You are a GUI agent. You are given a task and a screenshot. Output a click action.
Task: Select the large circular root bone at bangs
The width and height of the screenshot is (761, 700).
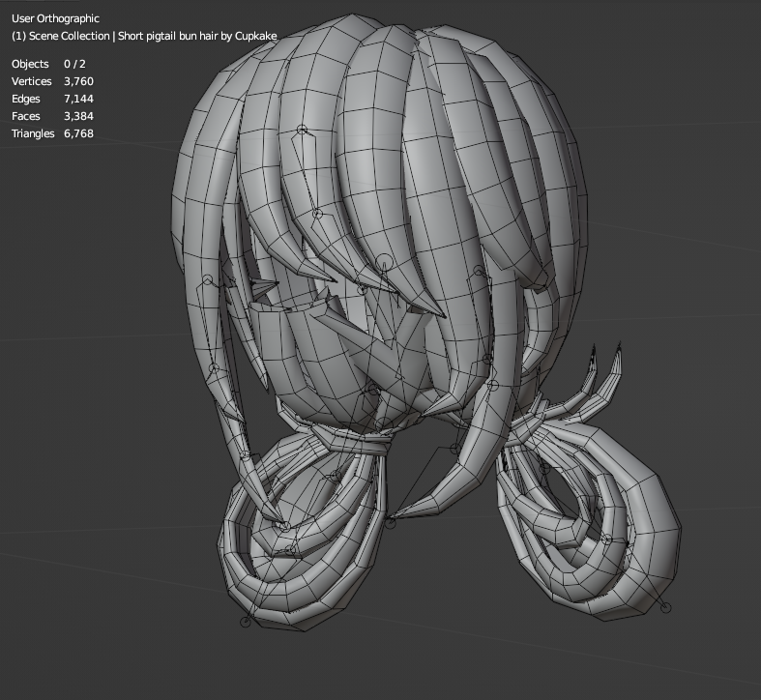(384, 262)
